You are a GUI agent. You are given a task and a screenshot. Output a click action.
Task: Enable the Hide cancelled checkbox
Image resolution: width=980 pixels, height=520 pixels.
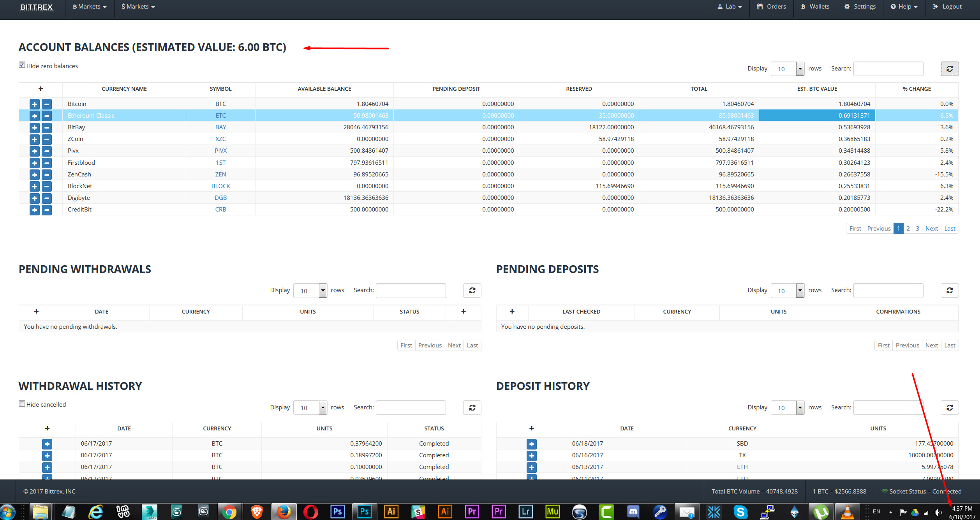22,404
